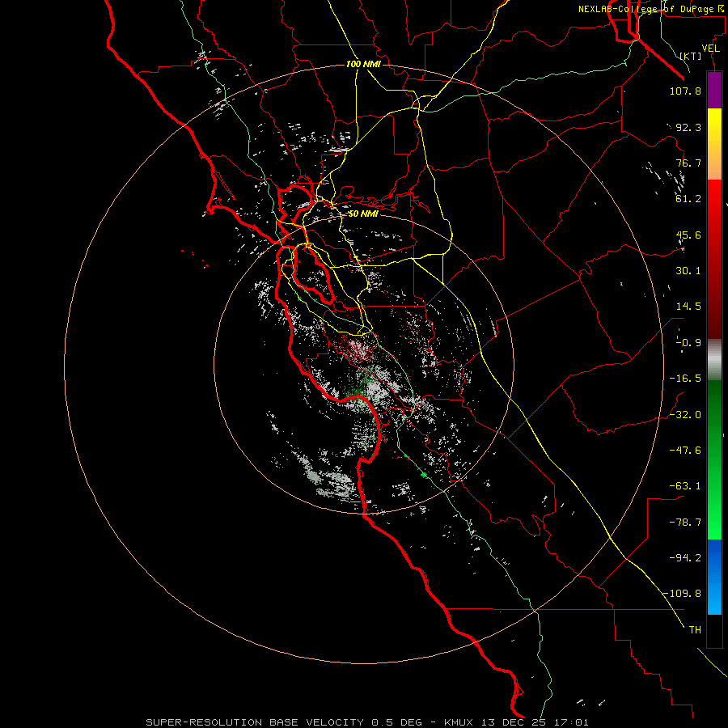728x728 pixels.
Task: Select the 76.7 velocity scale value
Action: [x=688, y=163]
